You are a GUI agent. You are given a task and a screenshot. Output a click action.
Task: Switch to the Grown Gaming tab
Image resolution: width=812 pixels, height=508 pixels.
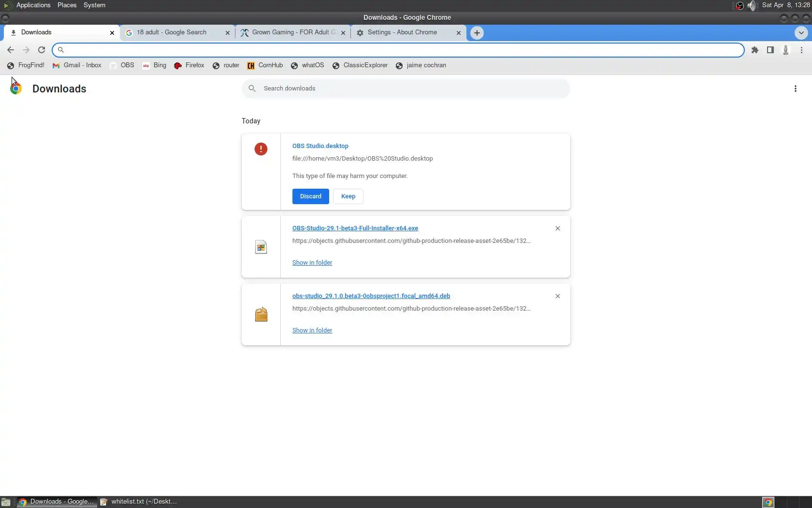click(x=292, y=32)
